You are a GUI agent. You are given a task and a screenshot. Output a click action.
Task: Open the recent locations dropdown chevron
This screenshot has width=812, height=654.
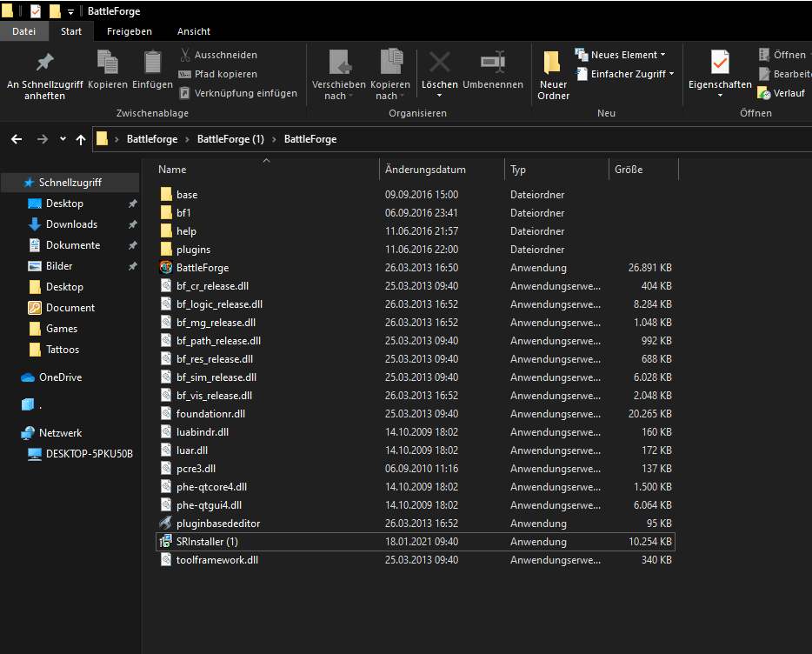click(x=63, y=139)
